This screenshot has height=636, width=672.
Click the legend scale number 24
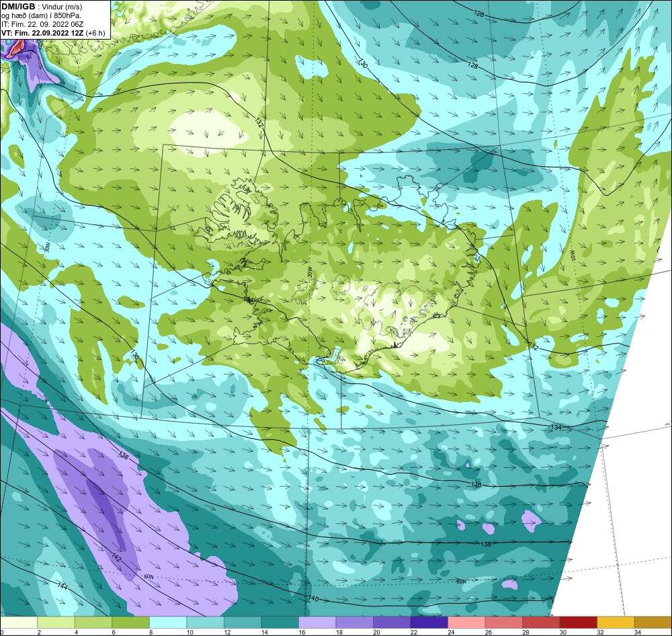[x=451, y=632]
